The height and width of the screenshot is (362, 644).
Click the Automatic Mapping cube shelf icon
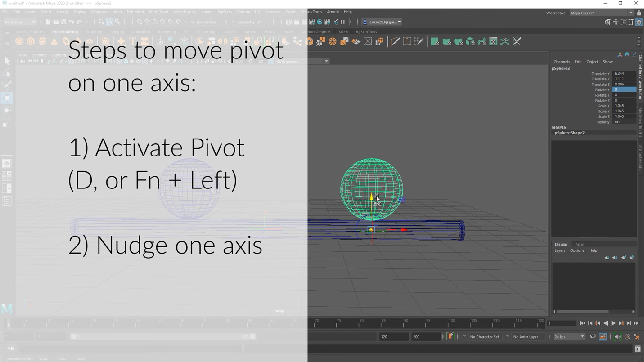(x=470, y=41)
